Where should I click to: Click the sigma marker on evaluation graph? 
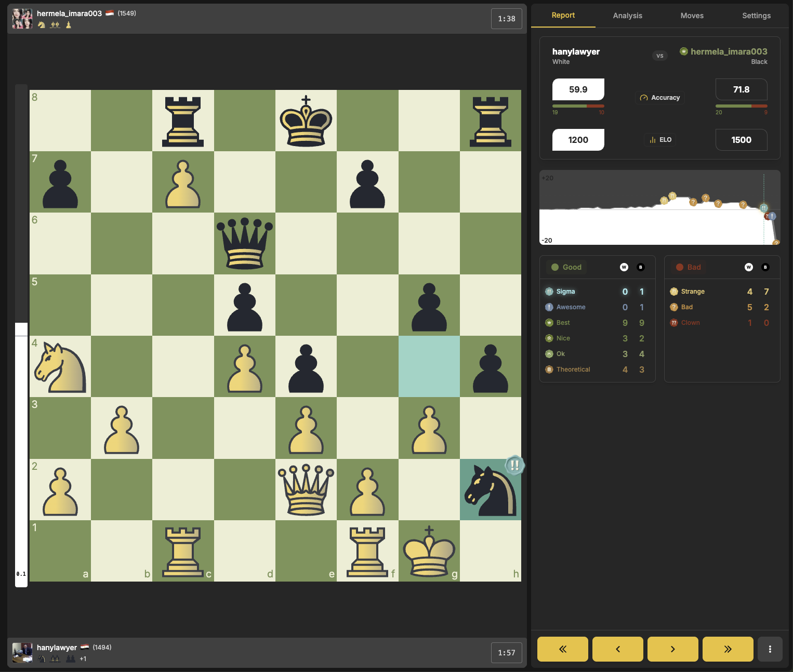pos(763,208)
